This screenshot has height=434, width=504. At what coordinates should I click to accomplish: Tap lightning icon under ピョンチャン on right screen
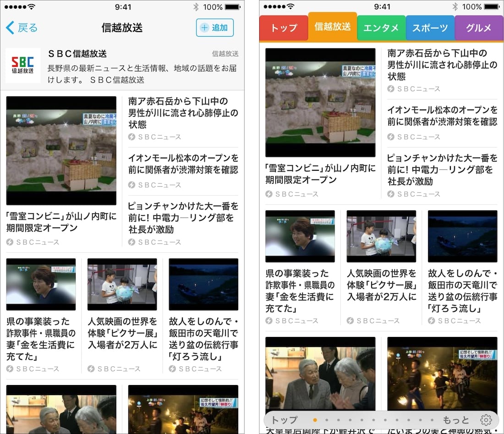(390, 194)
